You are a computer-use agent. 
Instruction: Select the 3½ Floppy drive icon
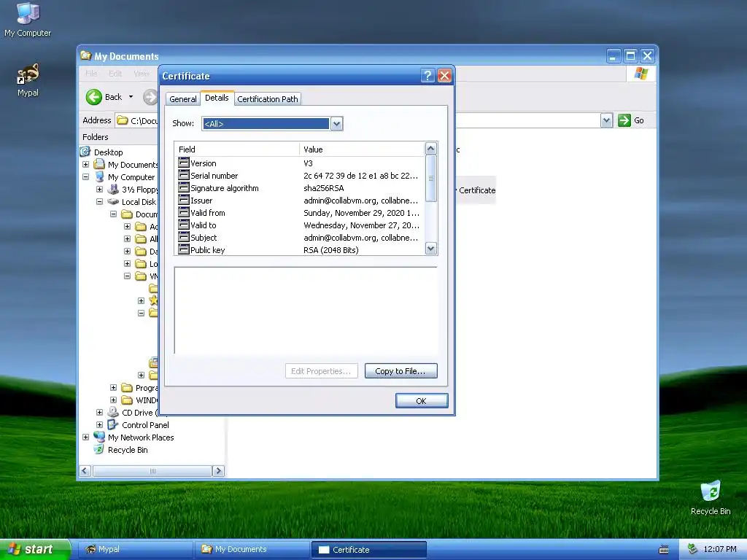tap(113, 189)
